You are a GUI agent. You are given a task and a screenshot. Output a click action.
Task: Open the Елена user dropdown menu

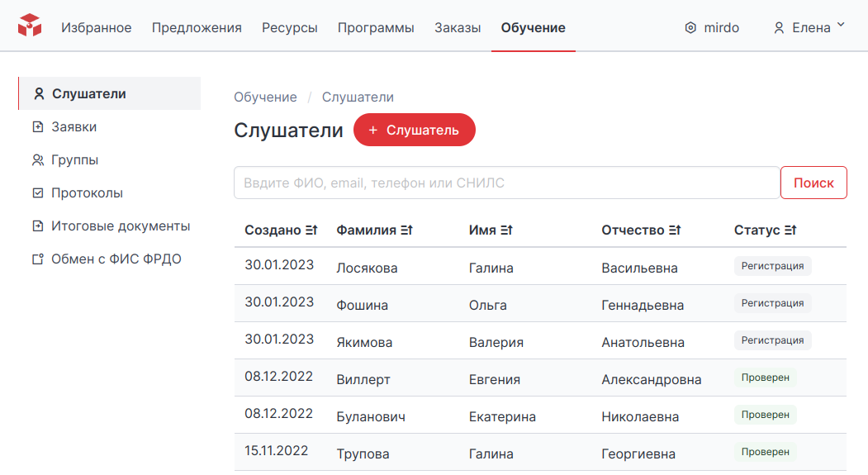pyautogui.click(x=809, y=27)
